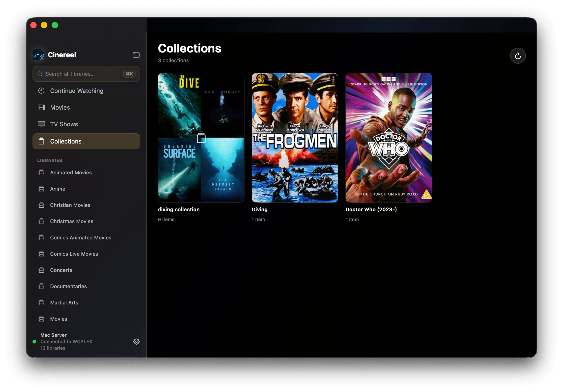Click '1 item' under Diving
The height and width of the screenshot is (392, 563).
point(258,219)
